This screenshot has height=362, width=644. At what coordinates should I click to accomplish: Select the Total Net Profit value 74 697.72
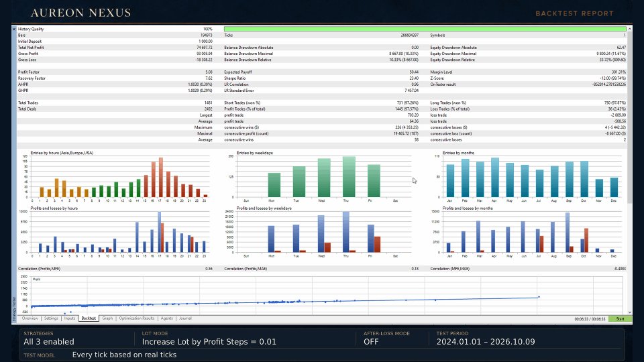[204, 48]
